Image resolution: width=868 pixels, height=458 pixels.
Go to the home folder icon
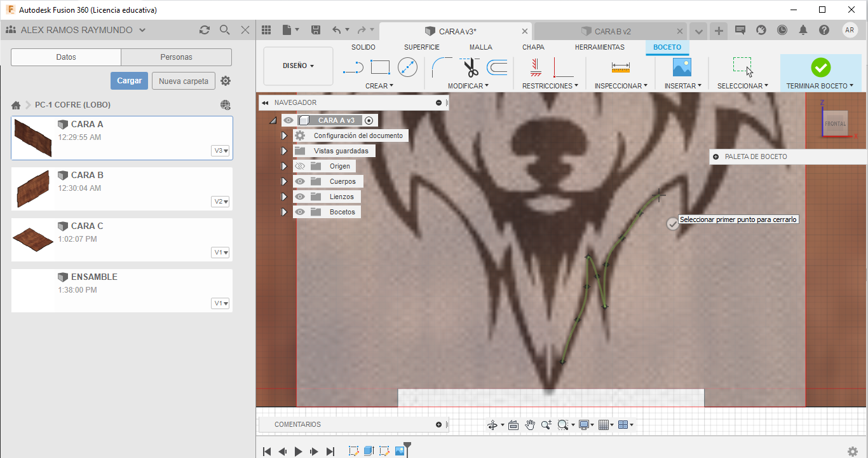pos(16,105)
